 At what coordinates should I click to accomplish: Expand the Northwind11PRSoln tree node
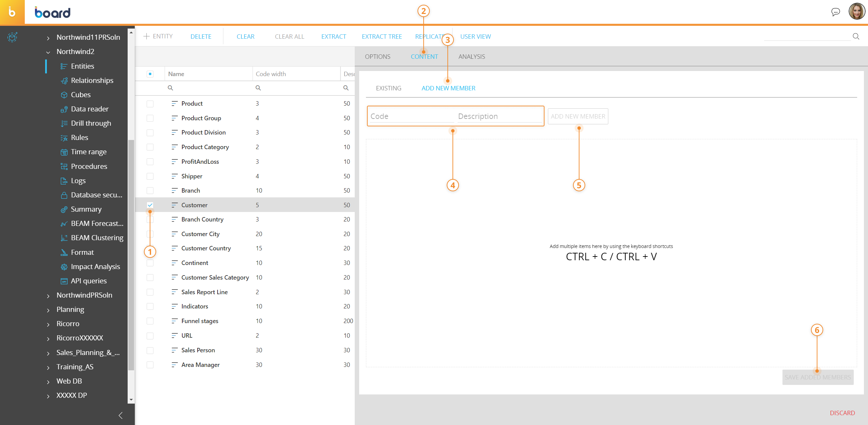click(48, 38)
